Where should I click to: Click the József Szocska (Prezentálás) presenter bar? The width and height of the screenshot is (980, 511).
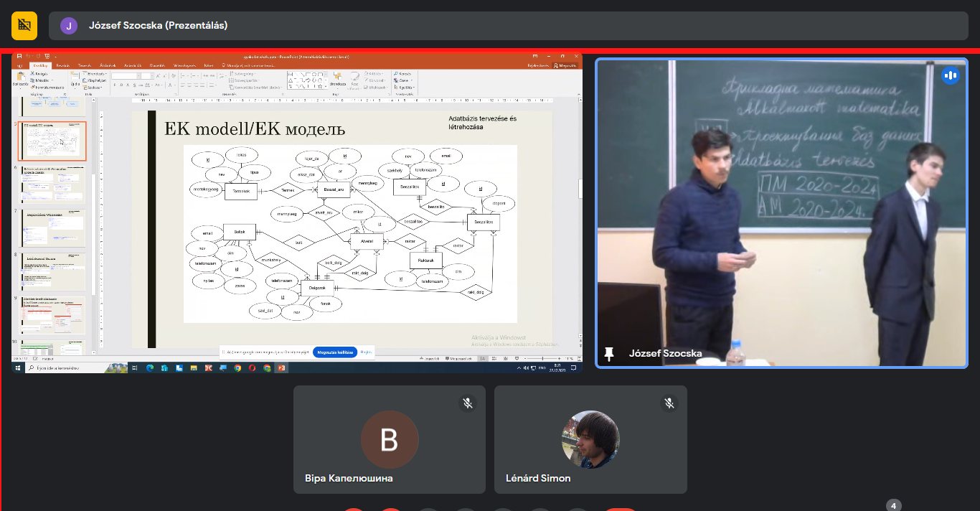502,26
